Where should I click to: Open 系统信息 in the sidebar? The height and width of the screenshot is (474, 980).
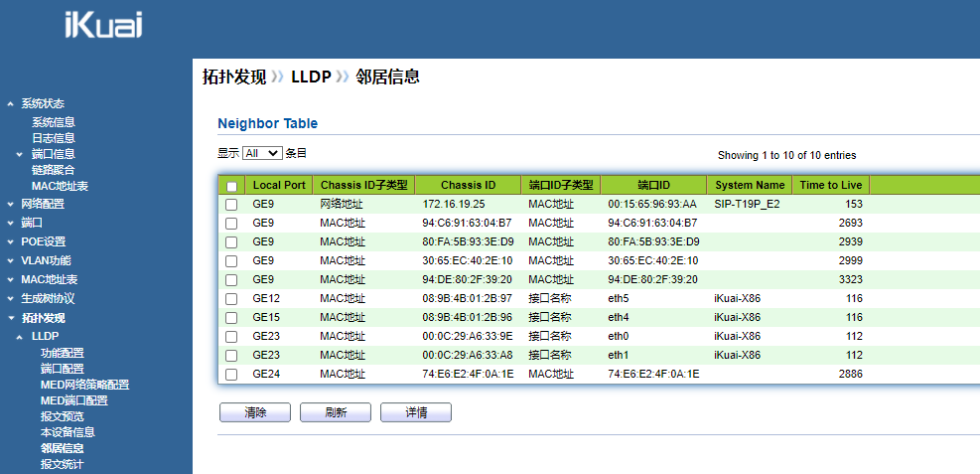(54, 122)
